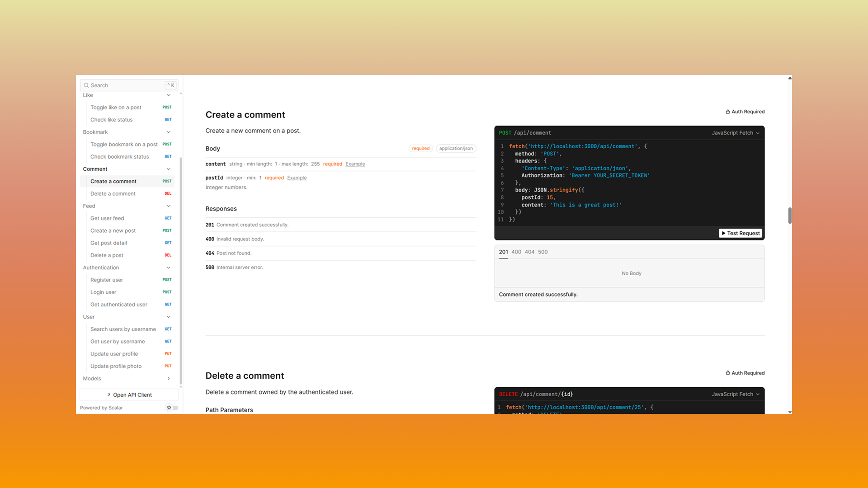
Task: Open Delete a post endpoint
Action: coord(127,255)
